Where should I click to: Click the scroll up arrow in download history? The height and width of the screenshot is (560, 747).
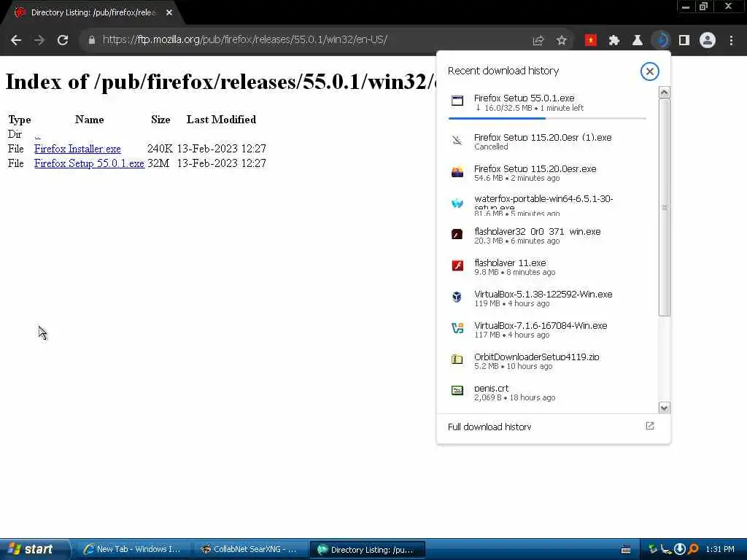tap(664, 93)
